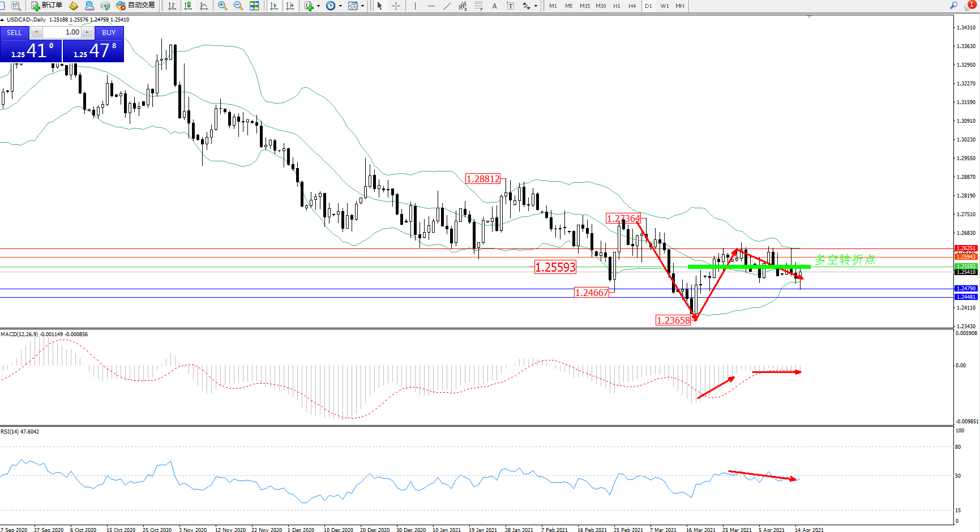The height and width of the screenshot is (532, 980).
Task: Switch chart to candlestick mode
Action: tap(188, 6)
